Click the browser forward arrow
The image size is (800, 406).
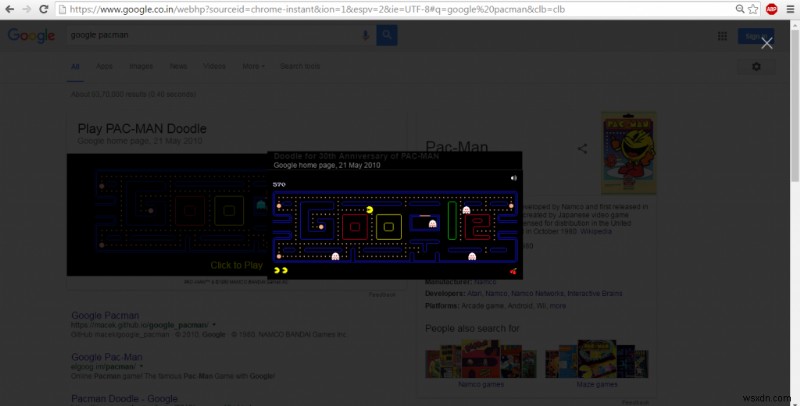click(27, 9)
